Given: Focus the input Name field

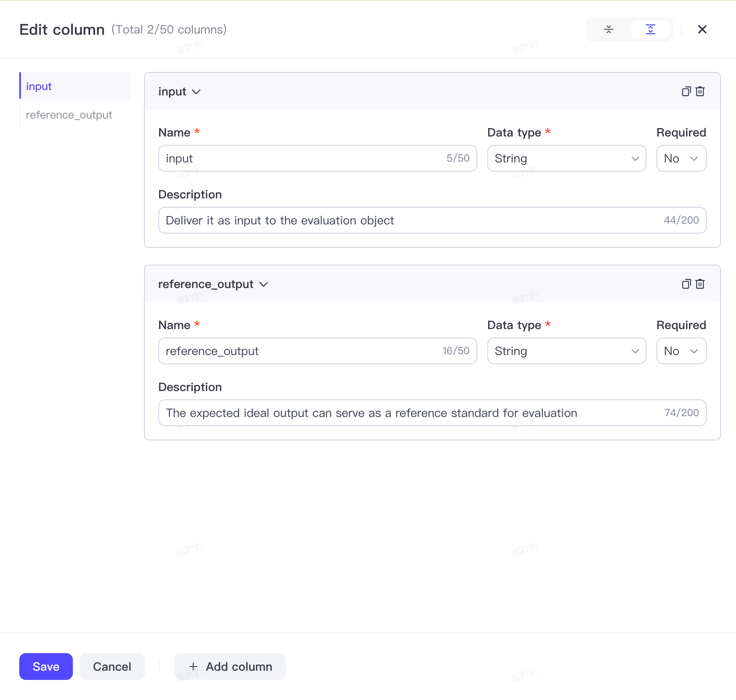Looking at the screenshot, I should point(317,158).
